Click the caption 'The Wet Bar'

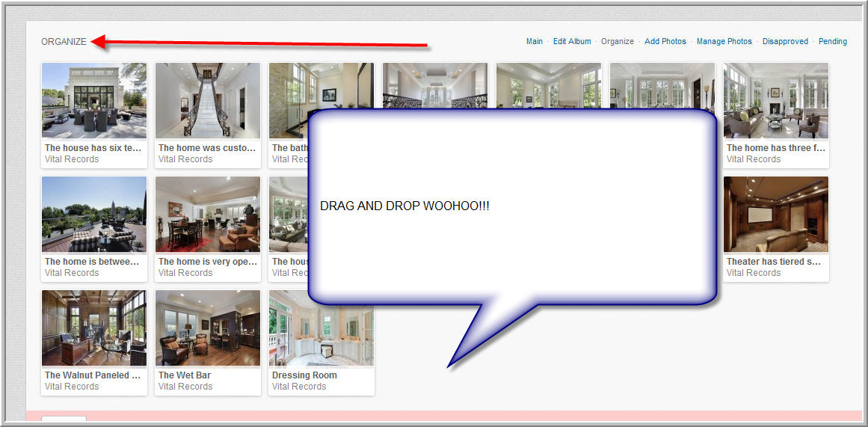tap(185, 375)
